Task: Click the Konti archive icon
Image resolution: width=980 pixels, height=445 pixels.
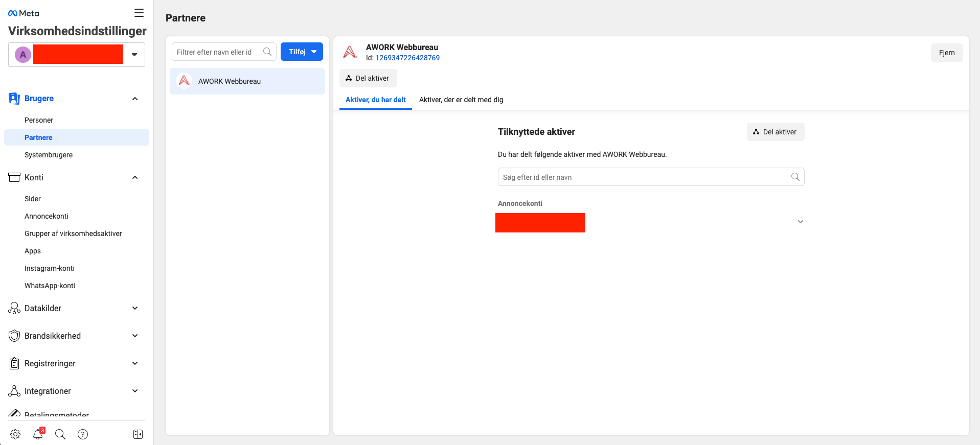Action: 14,177
